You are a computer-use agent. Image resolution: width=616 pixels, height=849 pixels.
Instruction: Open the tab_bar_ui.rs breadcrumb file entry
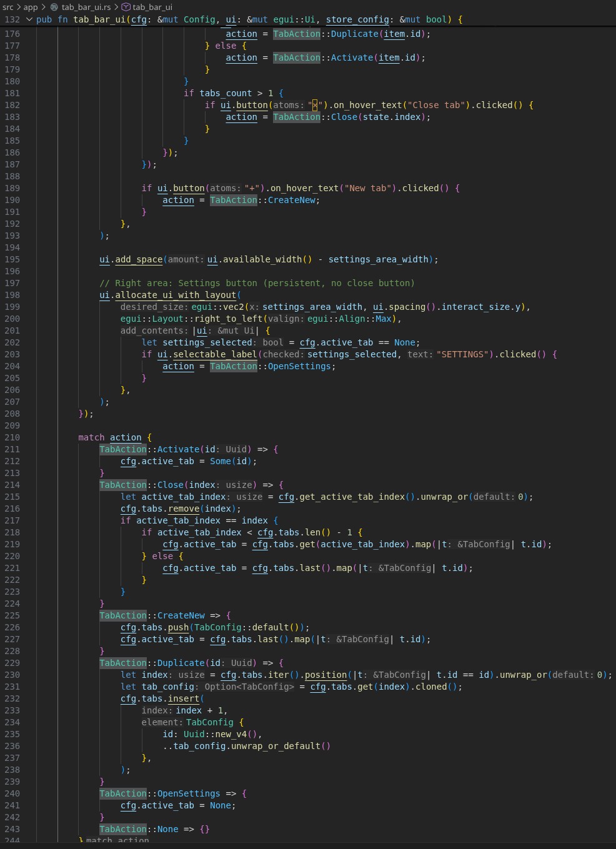point(86,7)
